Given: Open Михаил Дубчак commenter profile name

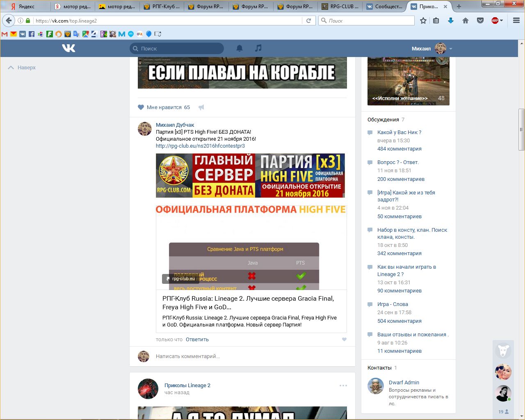Looking at the screenshot, I should (x=175, y=125).
